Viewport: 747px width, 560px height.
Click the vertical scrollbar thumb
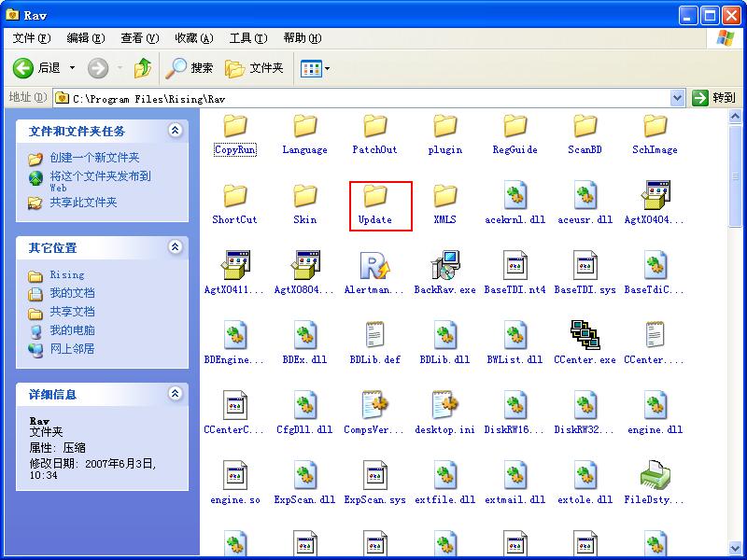coord(735,175)
